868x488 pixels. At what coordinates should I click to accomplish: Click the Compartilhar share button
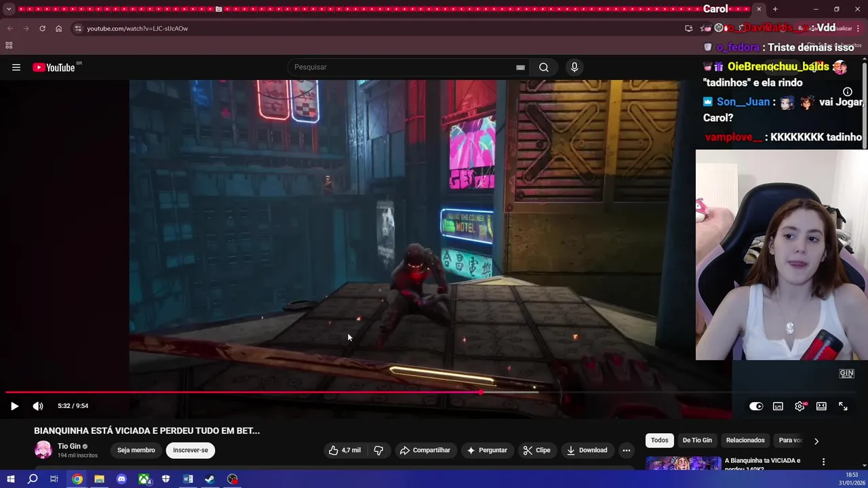(x=425, y=450)
